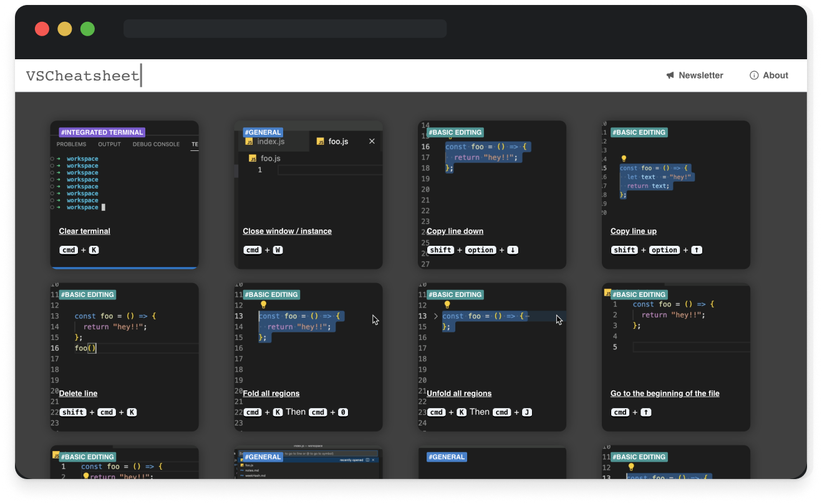Image resolution: width=822 pixels, height=504 pixels.
Task: Click the JS file icon on foo.js tab
Action: 321,142
